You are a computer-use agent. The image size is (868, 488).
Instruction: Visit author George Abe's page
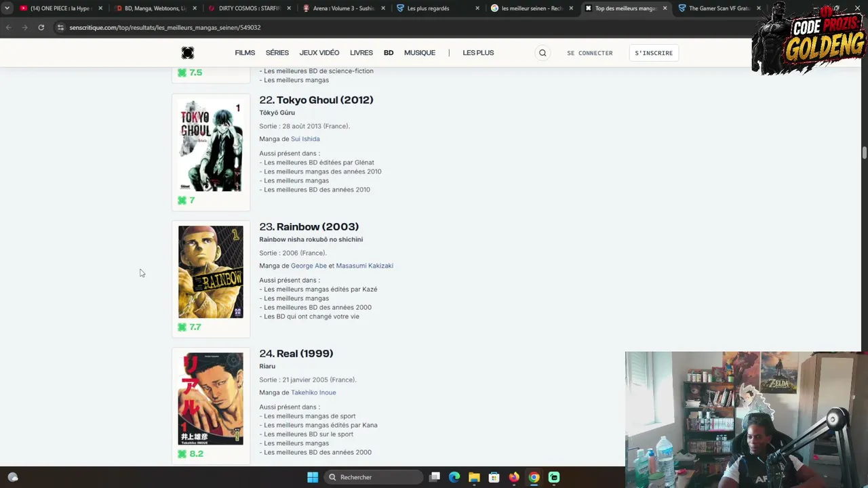[309, 266]
